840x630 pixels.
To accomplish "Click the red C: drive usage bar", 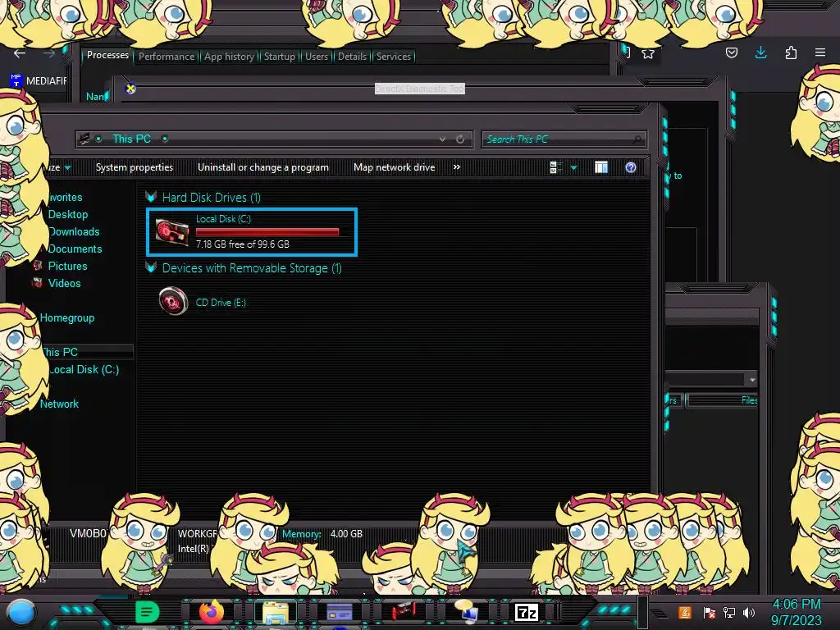I will click(x=267, y=232).
